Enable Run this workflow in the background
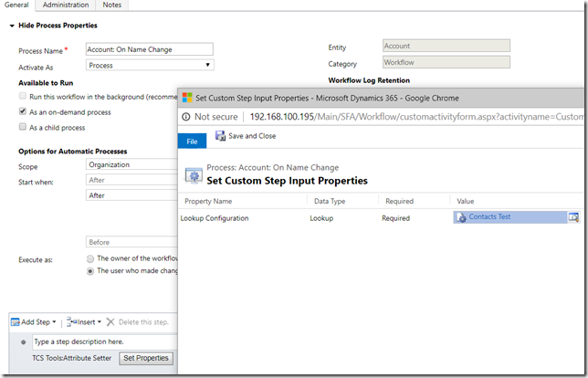The image size is (588, 378). [x=23, y=96]
